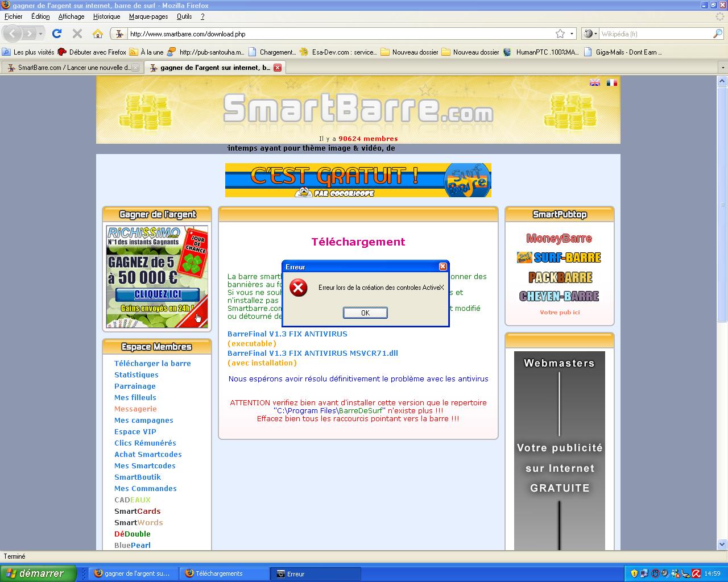Open the ? help menu

point(202,16)
